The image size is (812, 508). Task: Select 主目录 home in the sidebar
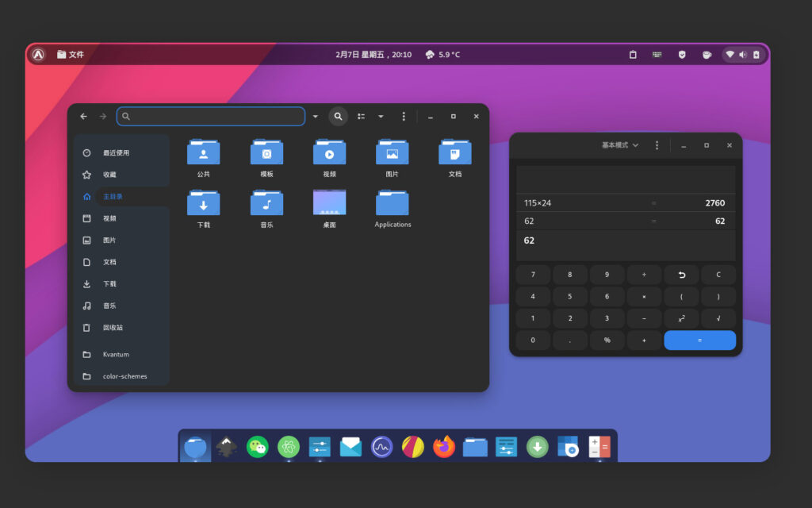(x=122, y=197)
